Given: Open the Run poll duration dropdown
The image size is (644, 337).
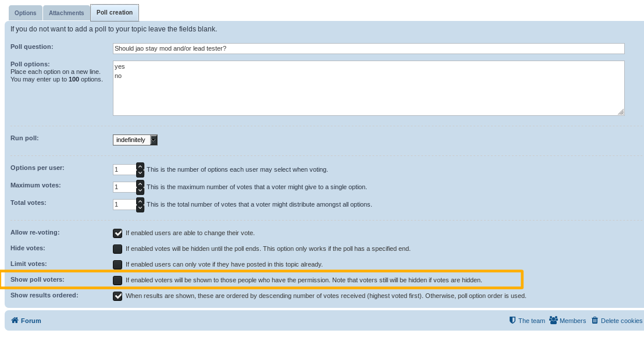Looking at the screenshot, I should [135, 140].
